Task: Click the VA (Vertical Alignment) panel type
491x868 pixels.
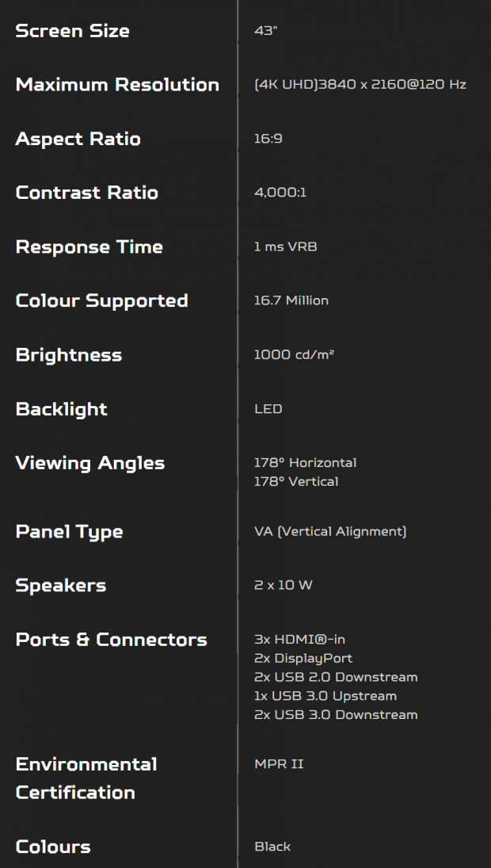Action: tap(331, 531)
